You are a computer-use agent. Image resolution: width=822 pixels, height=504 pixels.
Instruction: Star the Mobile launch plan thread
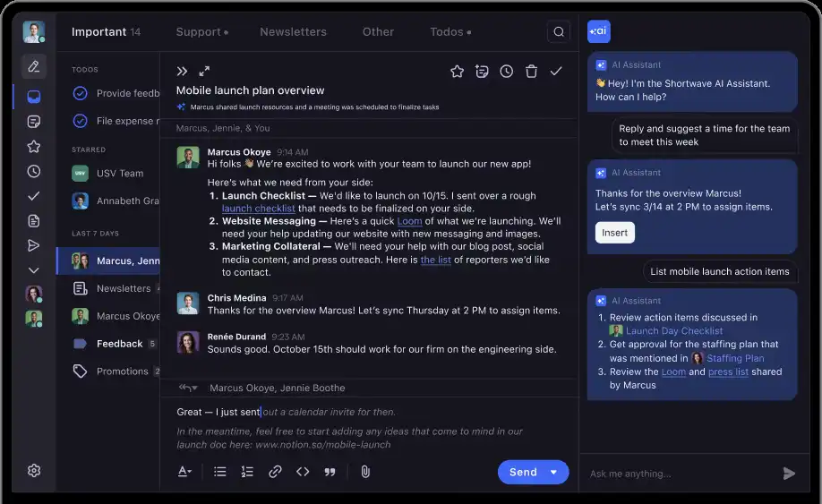[457, 72]
